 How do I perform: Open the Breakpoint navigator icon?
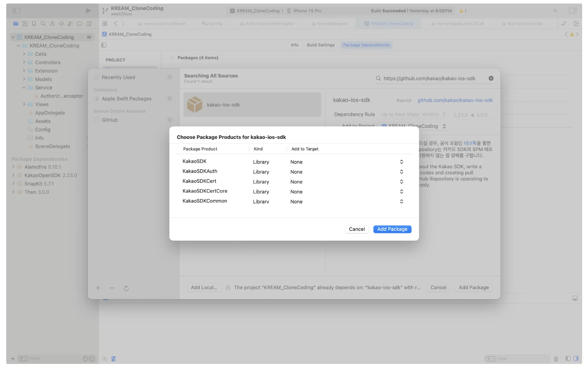(80, 24)
